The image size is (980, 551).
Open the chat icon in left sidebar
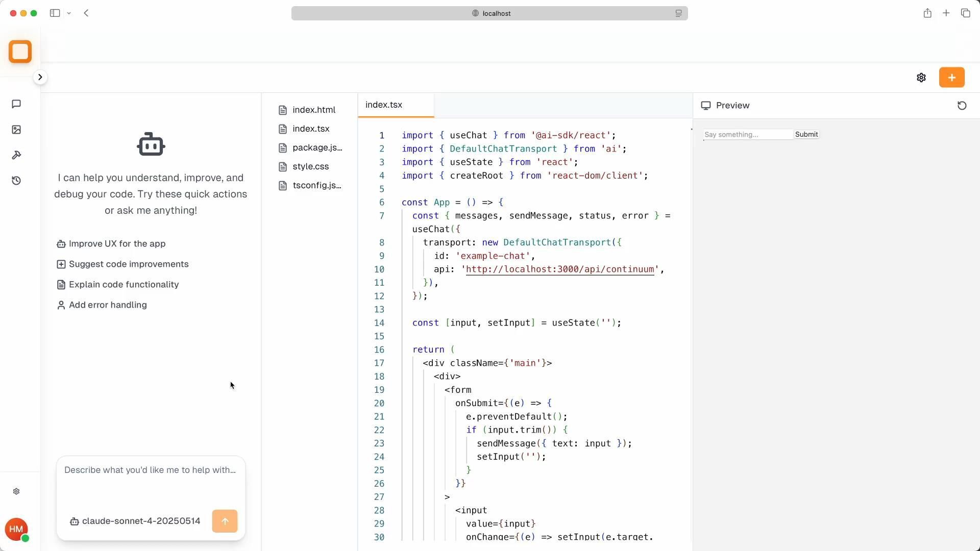point(16,104)
